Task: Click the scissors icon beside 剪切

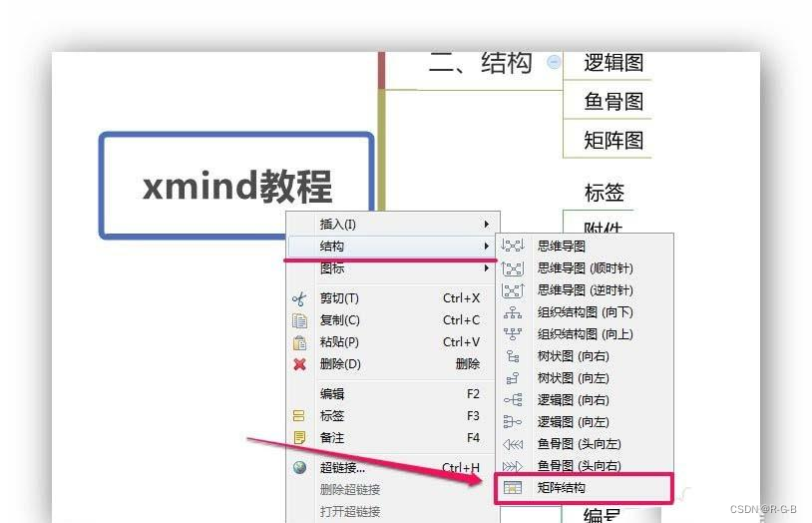Action: pos(299,298)
